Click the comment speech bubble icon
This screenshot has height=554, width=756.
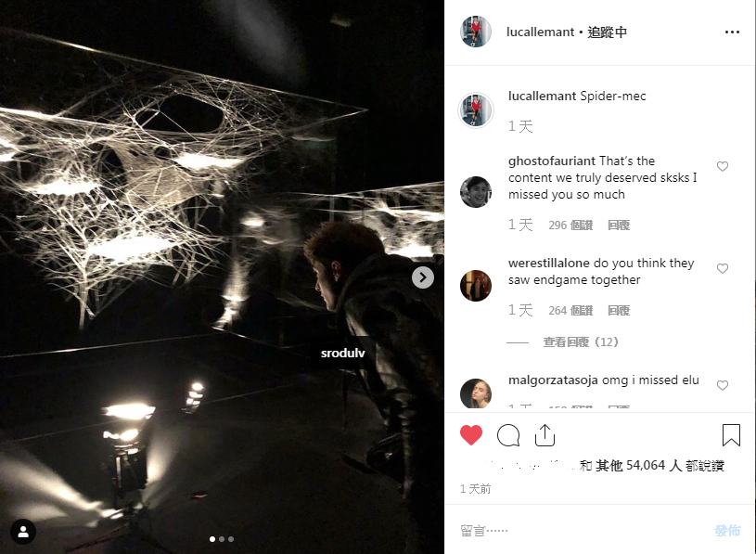point(508,435)
